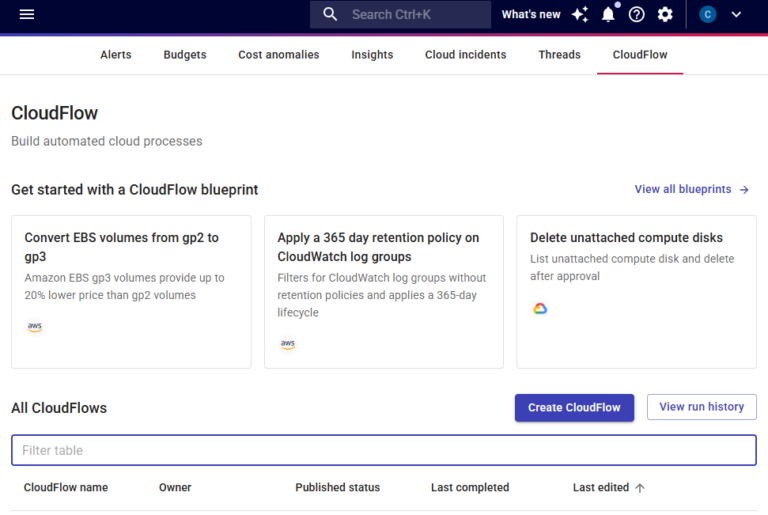Expand the account dropdown chevron
Viewport: 768px width, 515px height.
pyautogui.click(x=737, y=14)
